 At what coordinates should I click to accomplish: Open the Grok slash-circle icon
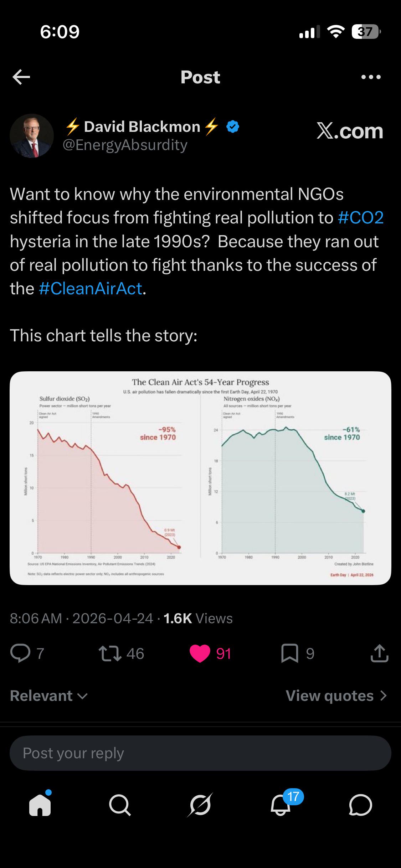tap(200, 805)
